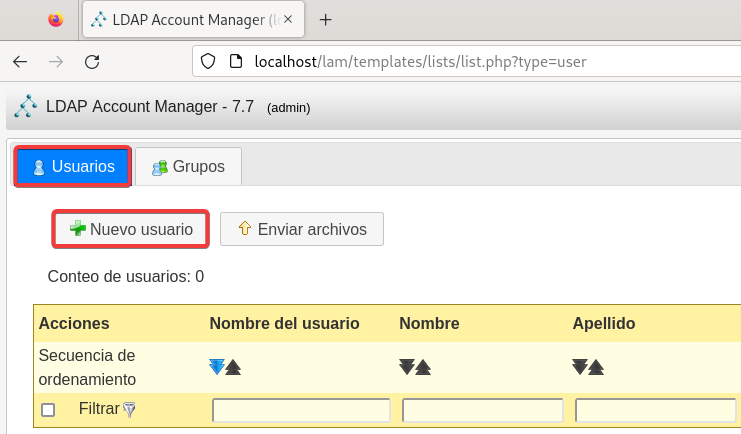The image size is (741, 434).
Task: Sort Nombre column ascending
Action: click(423, 367)
